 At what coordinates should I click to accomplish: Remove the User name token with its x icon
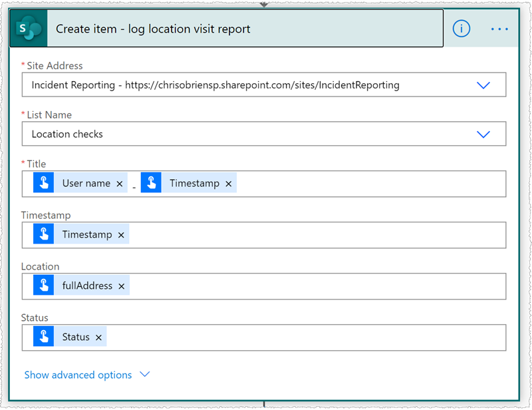coord(119,183)
